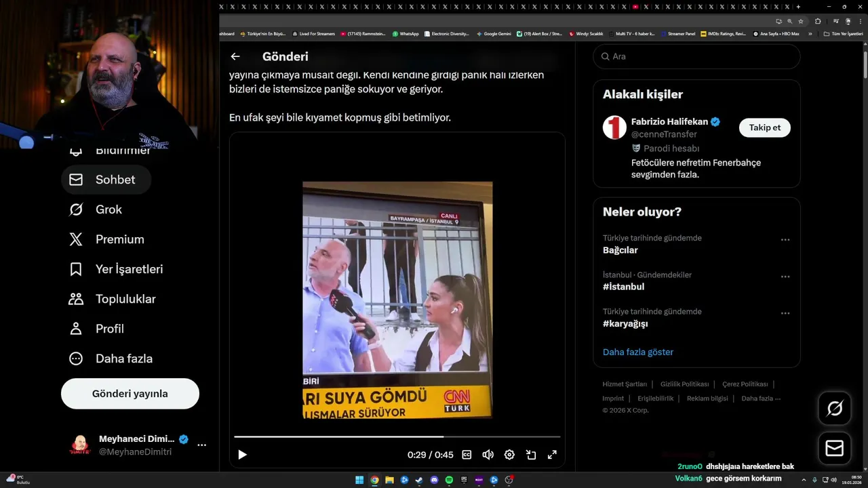
Task: Open Gizlilik Politikası footer link
Action: [685, 384]
